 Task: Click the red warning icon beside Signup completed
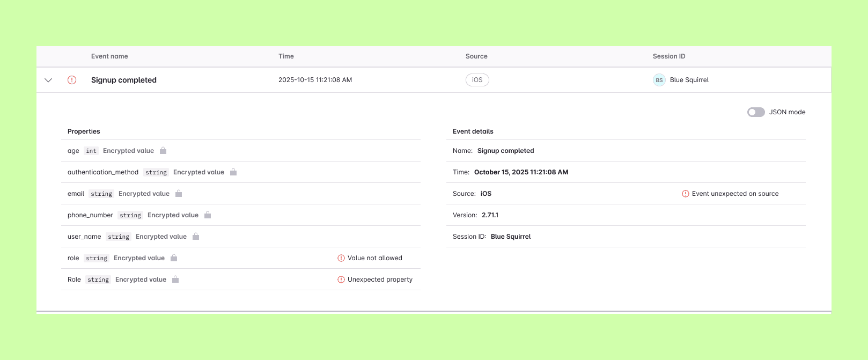tap(72, 80)
